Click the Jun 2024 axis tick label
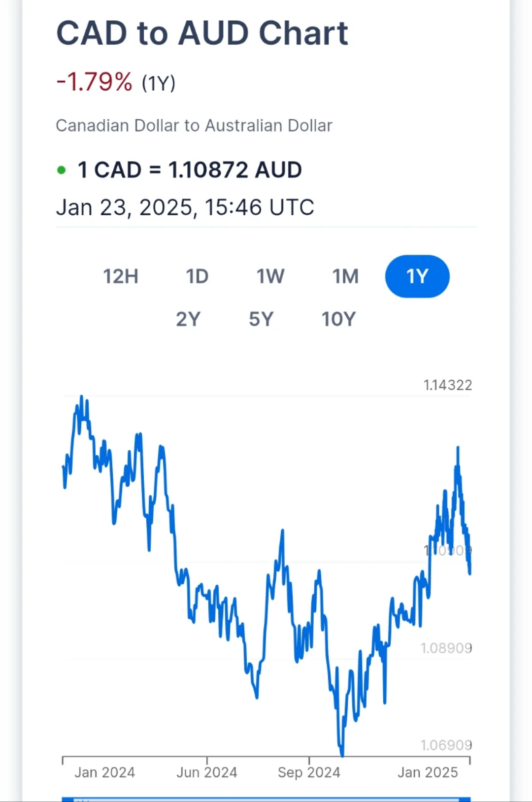Screen dimensions: 532x802 [207, 772]
